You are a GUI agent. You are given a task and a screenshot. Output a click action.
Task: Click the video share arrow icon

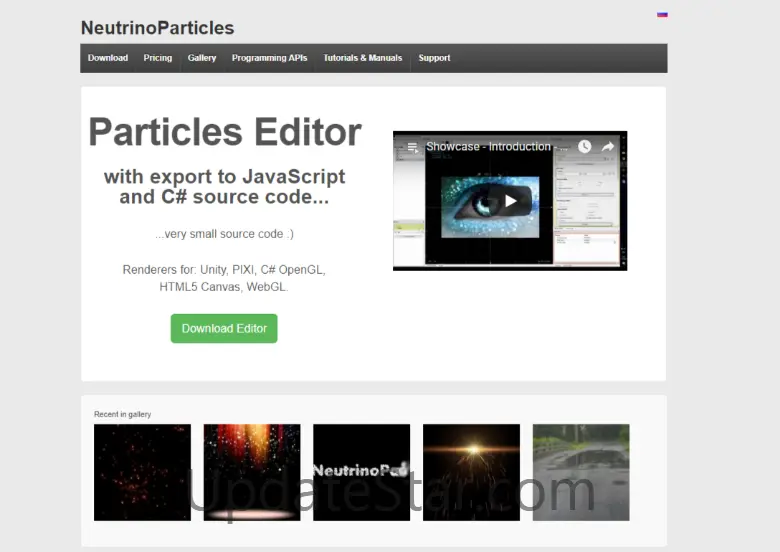coord(607,147)
